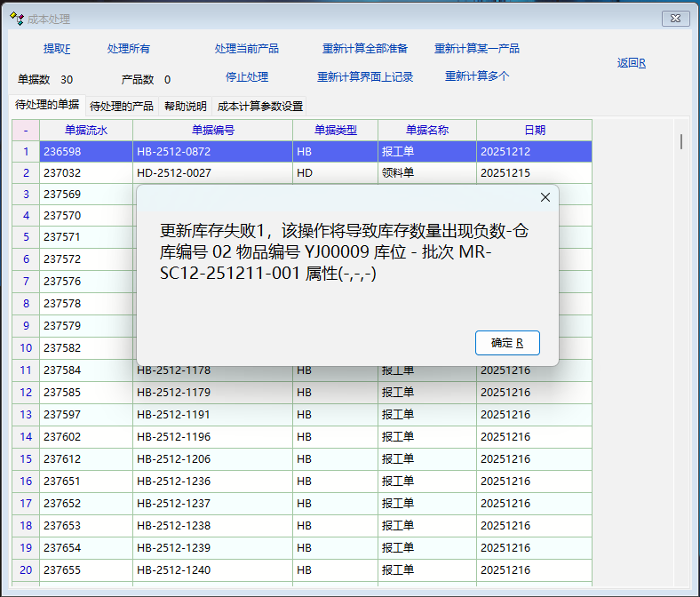Select the 待处理的单据 tab
The width and height of the screenshot is (700, 597).
(47, 105)
